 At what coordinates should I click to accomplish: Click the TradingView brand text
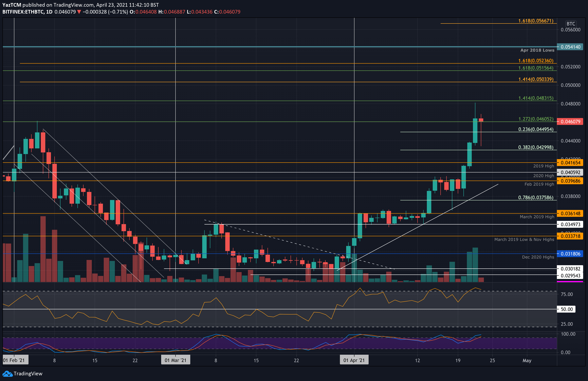[28, 374]
